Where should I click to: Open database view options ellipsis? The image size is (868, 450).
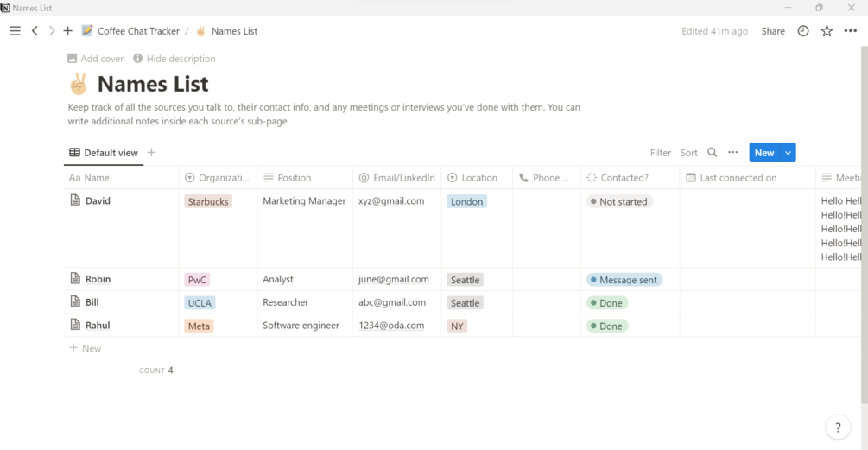pyautogui.click(x=733, y=153)
